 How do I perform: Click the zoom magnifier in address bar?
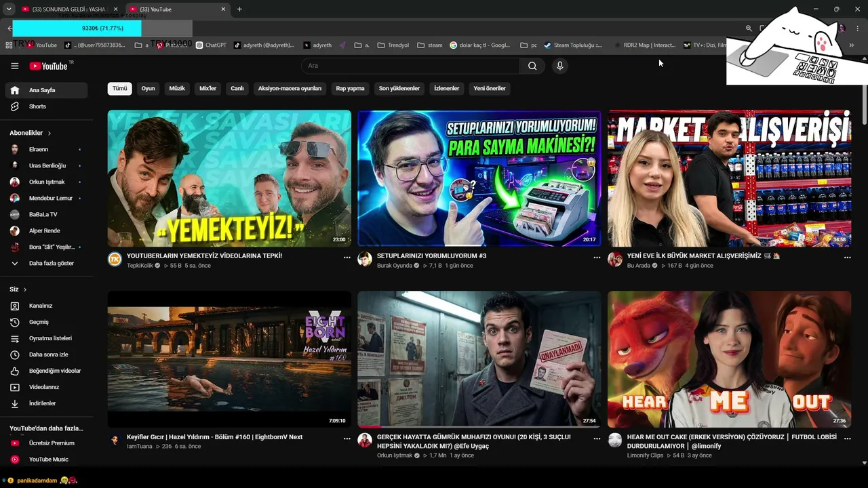749,28
